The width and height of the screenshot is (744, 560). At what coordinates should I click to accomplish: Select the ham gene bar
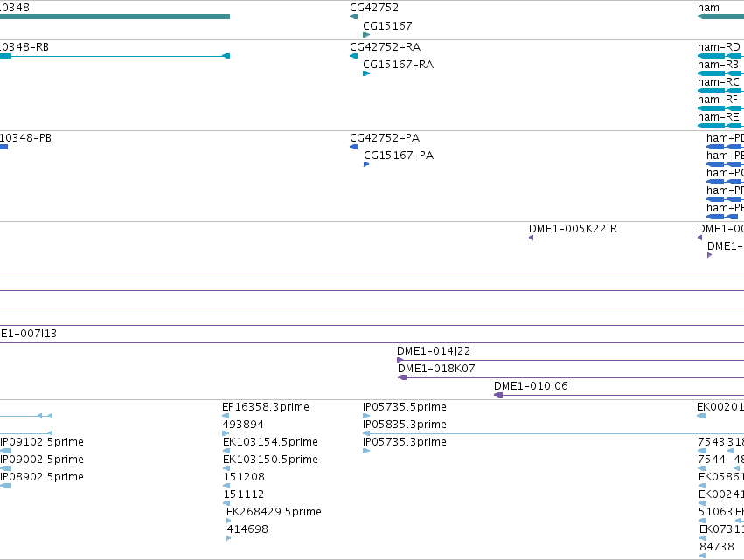pos(720,17)
